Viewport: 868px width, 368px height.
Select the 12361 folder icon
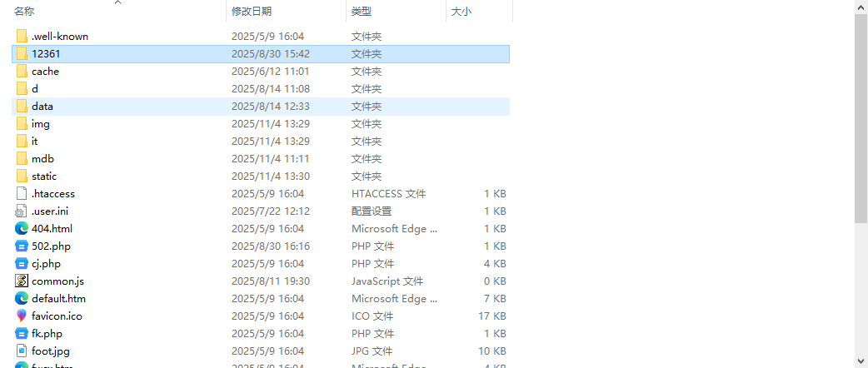click(x=22, y=53)
